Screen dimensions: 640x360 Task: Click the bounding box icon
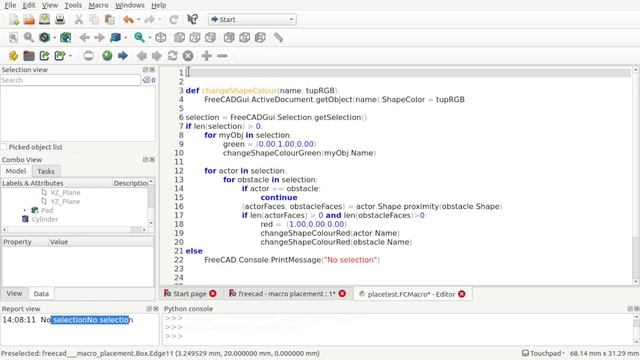pos(65,38)
